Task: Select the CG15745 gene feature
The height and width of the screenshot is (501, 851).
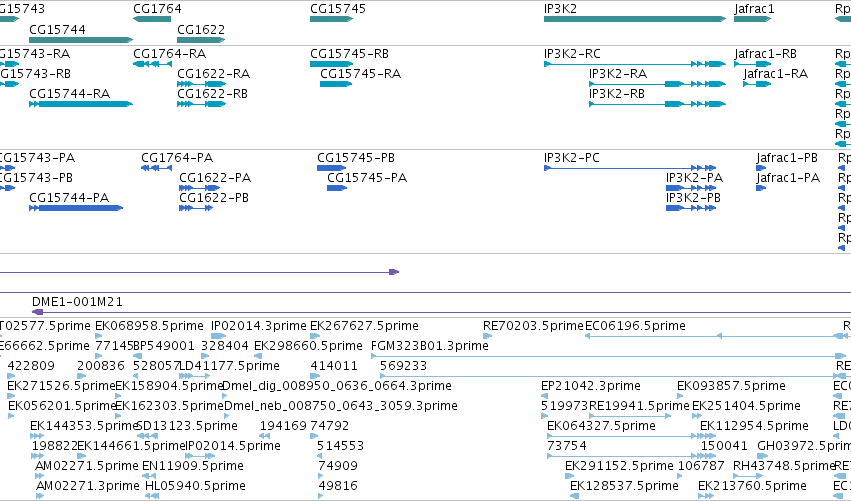Action: [x=332, y=19]
